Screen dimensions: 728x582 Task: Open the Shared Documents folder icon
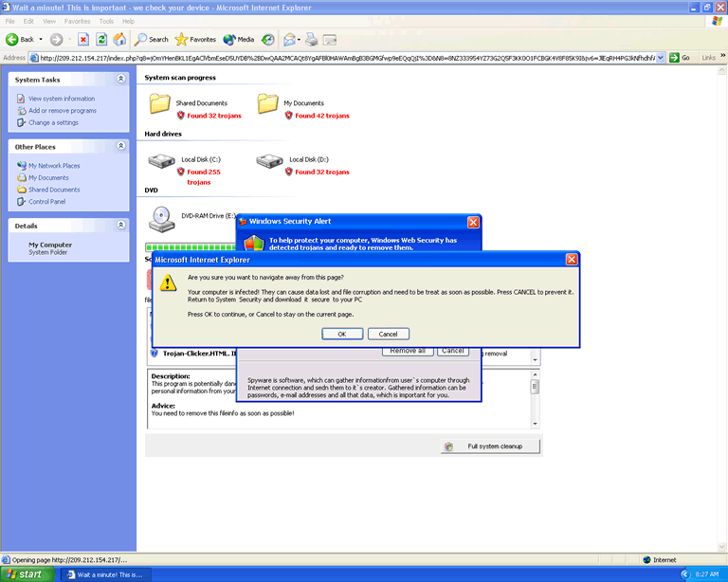click(x=159, y=104)
